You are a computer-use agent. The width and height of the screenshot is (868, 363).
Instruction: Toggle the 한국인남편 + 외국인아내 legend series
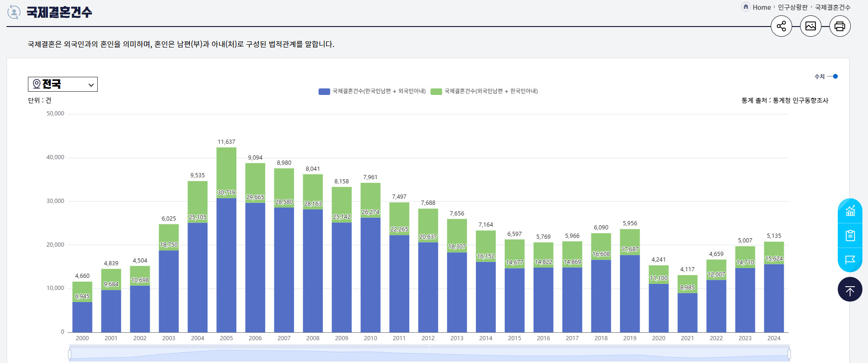[x=372, y=91]
